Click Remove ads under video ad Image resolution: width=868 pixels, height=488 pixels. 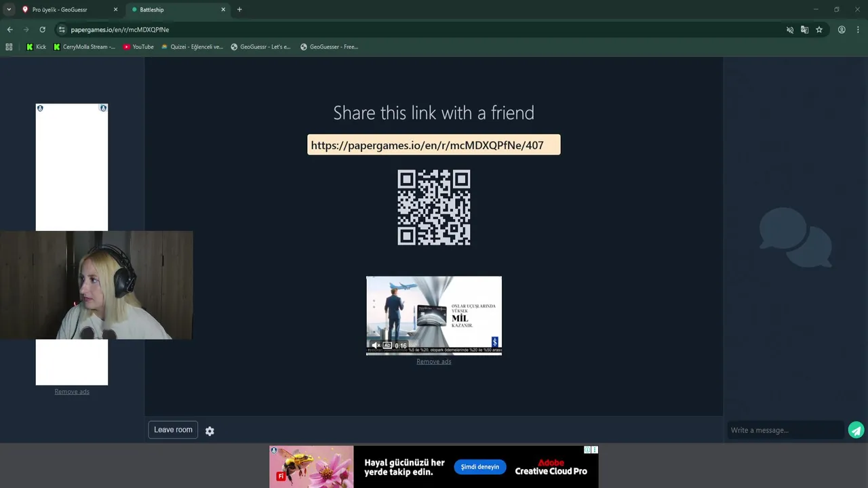434,362
